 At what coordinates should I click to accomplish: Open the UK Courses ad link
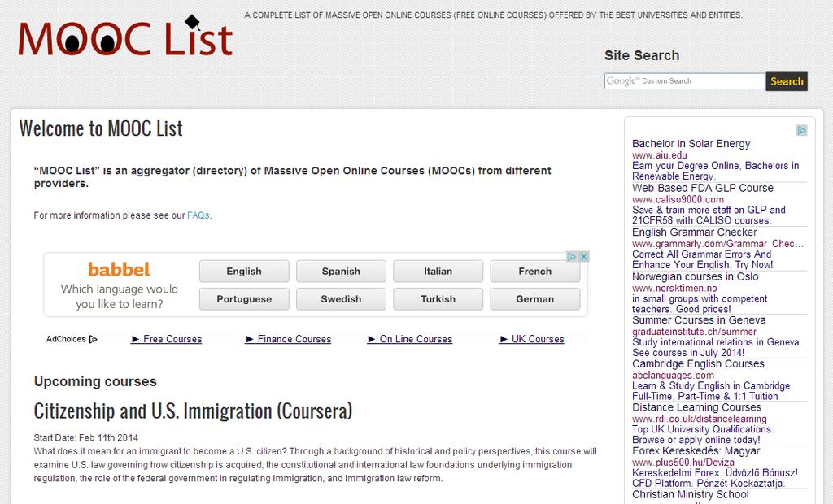point(532,339)
